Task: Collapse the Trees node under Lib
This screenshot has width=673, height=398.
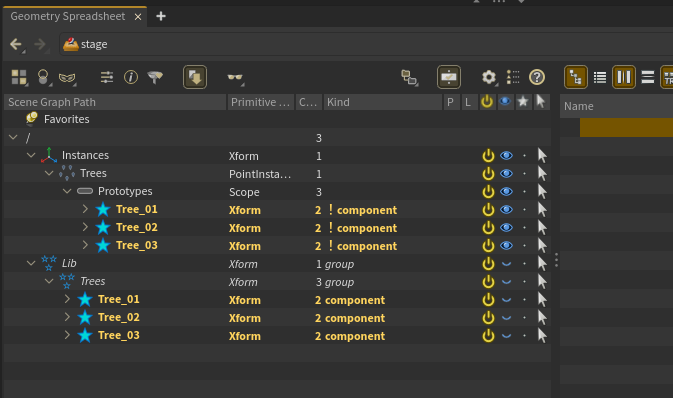Action: pyautogui.click(x=49, y=281)
